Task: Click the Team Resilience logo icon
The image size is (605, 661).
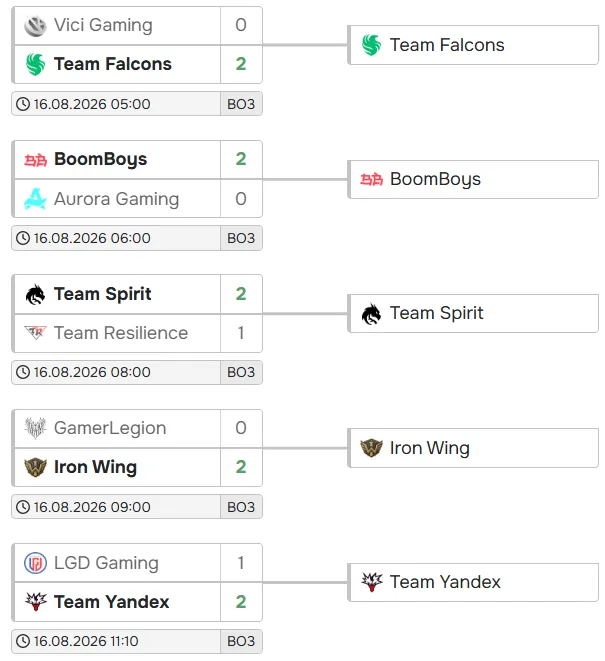Action: tap(35, 333)
